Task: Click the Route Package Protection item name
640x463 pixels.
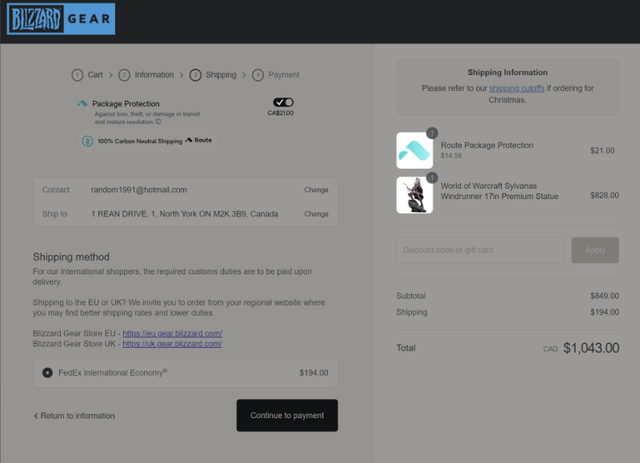Action: (487, 145)
